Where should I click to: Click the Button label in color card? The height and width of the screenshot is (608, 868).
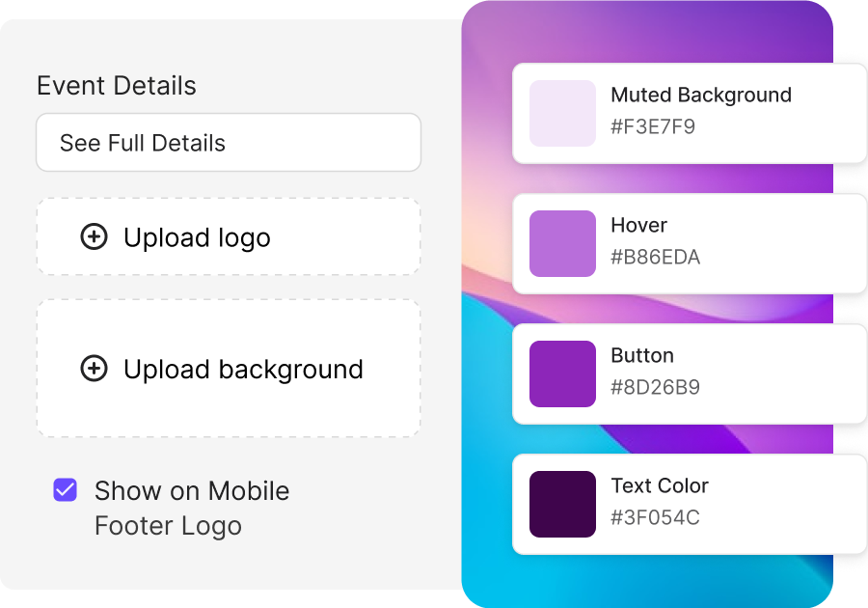click(x=642, y=355)
